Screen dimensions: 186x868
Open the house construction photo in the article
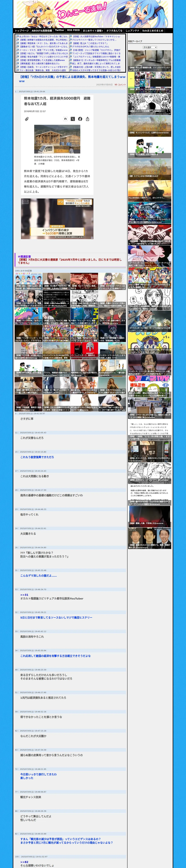[x=57, y=139]
